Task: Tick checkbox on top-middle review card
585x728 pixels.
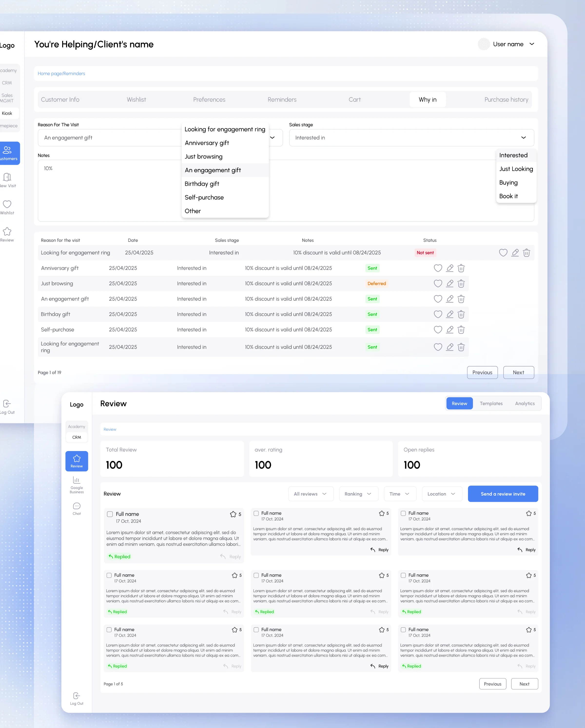Action: click(x=256, y=513)
